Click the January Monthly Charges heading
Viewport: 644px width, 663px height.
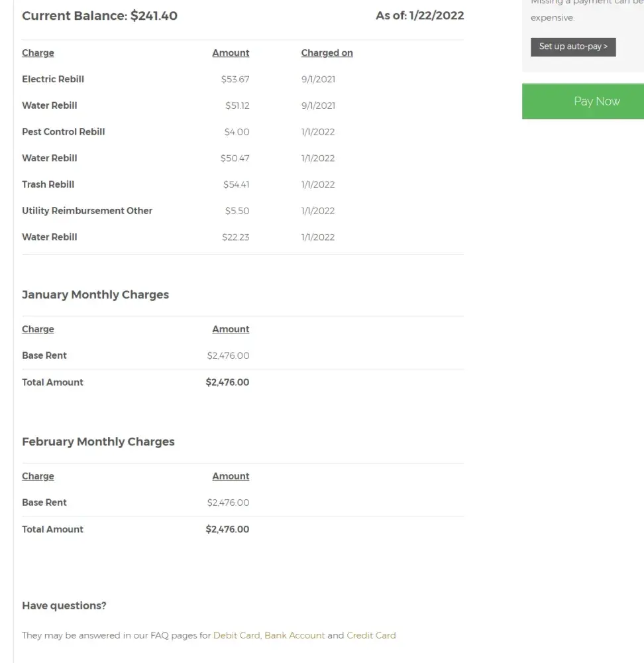[95, 295]
